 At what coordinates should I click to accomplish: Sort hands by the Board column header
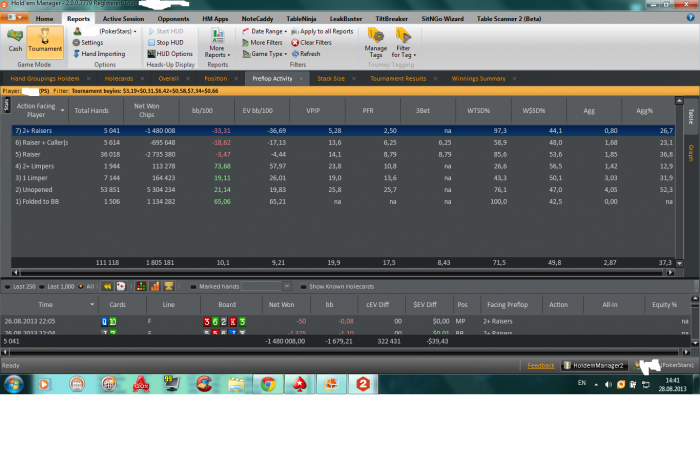click(x=227, y=304)
